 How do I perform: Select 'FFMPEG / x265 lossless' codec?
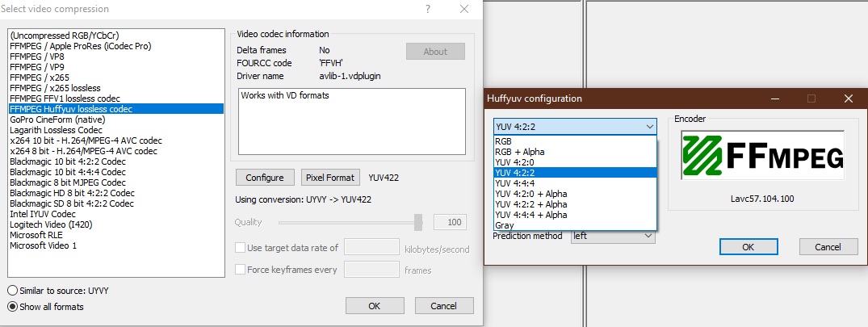click(55, 87)
